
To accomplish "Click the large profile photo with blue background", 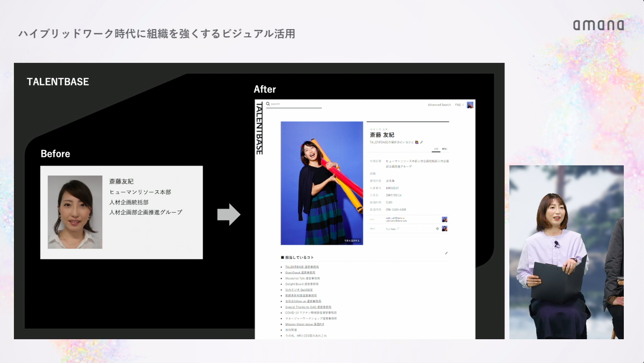I will (x=322, y=183).
